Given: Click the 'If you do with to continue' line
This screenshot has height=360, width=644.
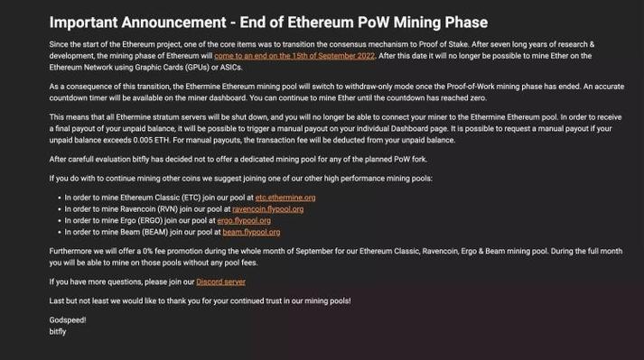Looking at the screenshot, I should (x=240, y=179).
